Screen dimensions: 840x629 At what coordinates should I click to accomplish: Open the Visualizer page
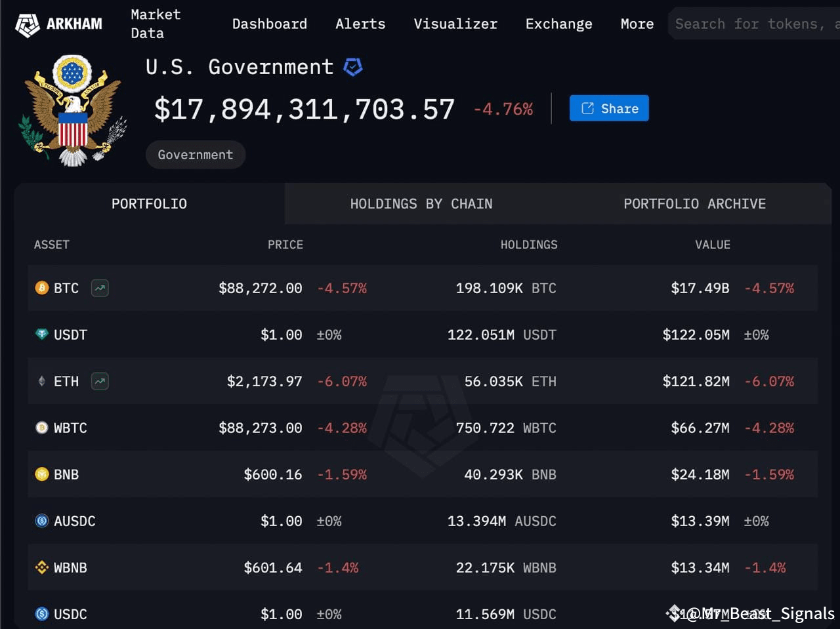(x=455, y=24)
